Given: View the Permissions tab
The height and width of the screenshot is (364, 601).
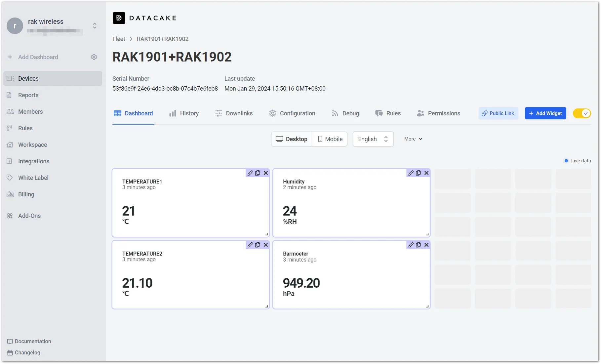Looking at the screenshot, I should 438,113.
